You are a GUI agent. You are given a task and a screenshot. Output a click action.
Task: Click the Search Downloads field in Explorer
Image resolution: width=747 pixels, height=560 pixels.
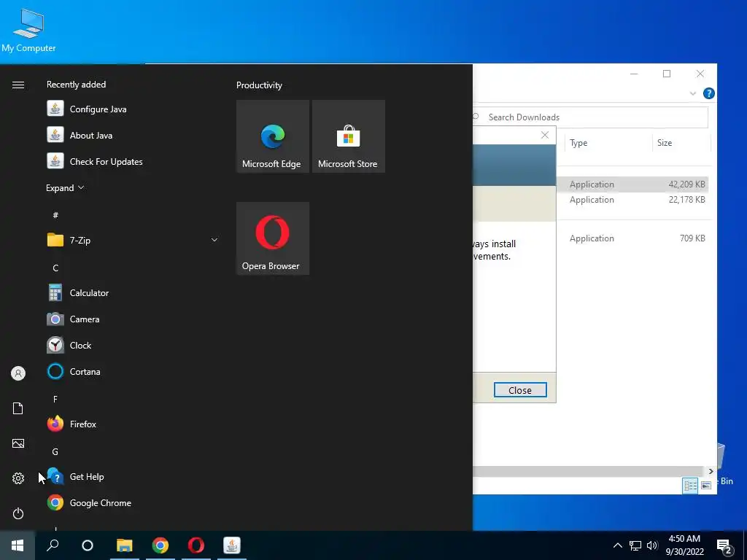[589, 117]
